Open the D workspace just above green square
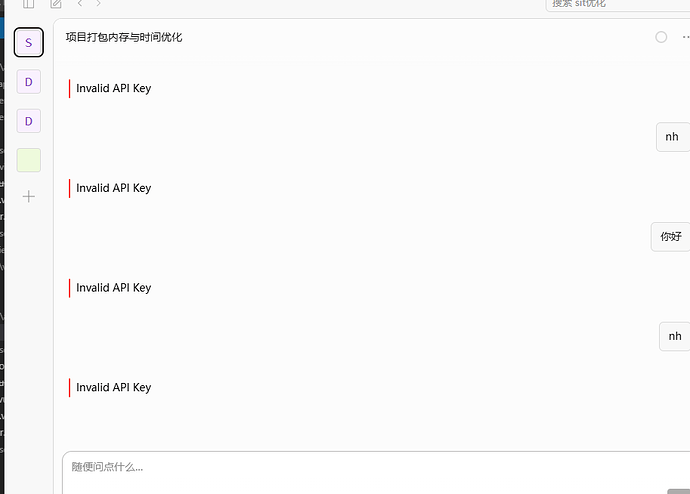Viewport: 690px width, 494px height. tap(29, 121)
